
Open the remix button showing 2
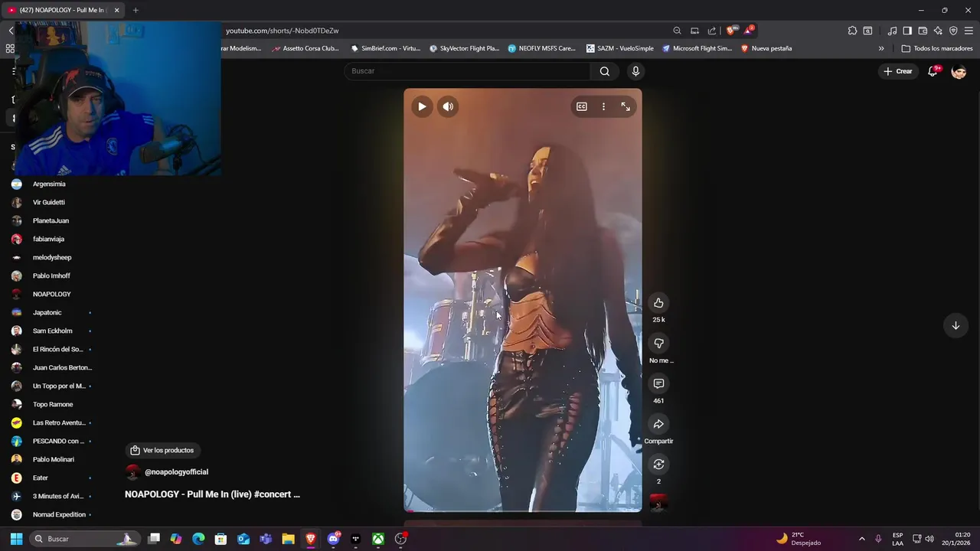pyautogui.click(x=658, y=465)
